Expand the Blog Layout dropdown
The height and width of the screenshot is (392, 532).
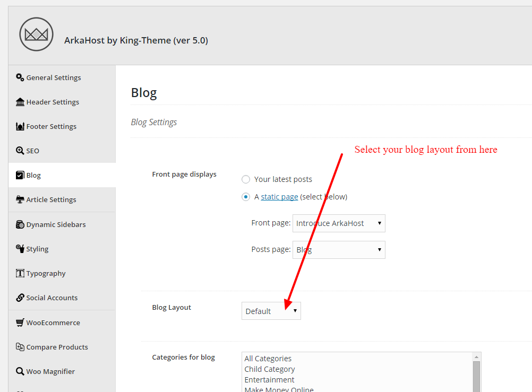point(271,311)
